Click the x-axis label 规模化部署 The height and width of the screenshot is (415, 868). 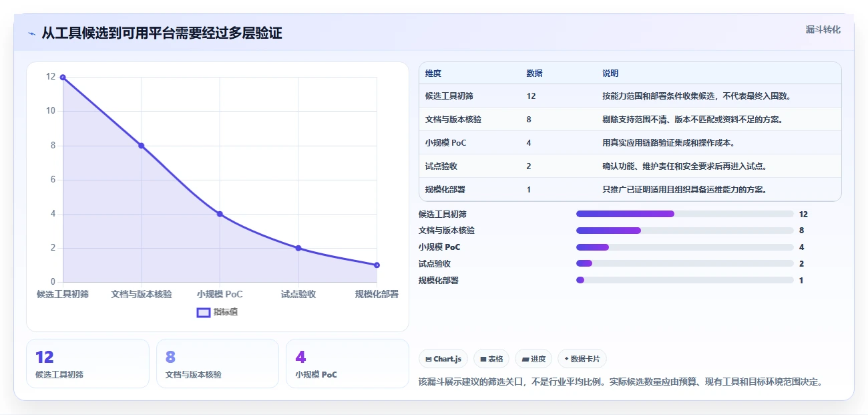tap(377, 294)
